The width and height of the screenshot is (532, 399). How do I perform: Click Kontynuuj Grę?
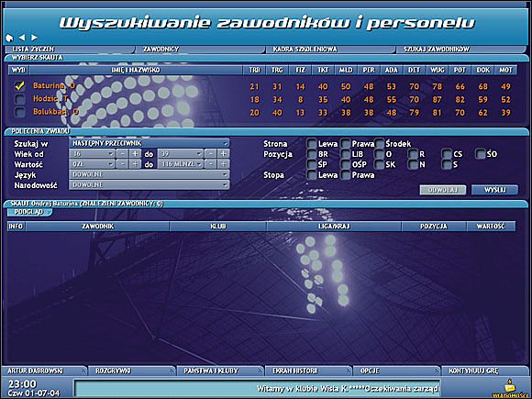484,371
